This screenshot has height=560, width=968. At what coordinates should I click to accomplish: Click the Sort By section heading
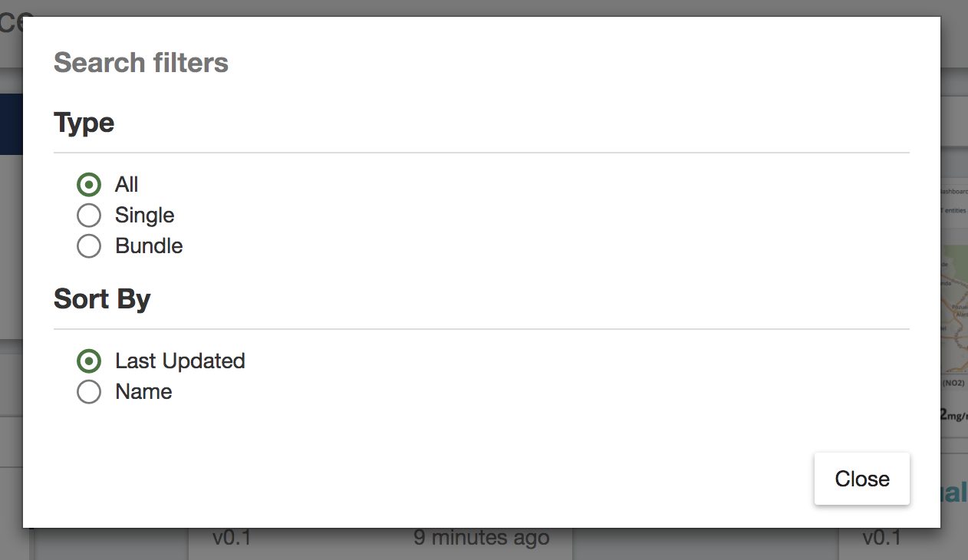[102, 298]
